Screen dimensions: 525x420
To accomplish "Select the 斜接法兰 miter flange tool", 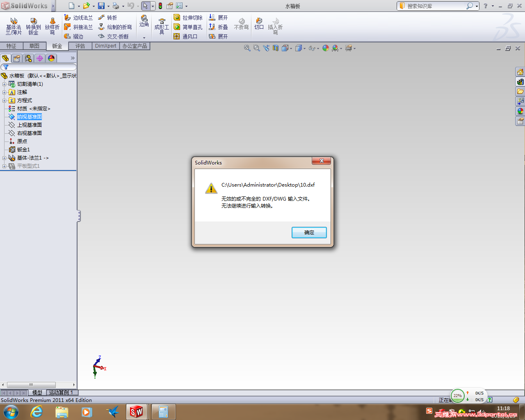I will tap(78, 27).
